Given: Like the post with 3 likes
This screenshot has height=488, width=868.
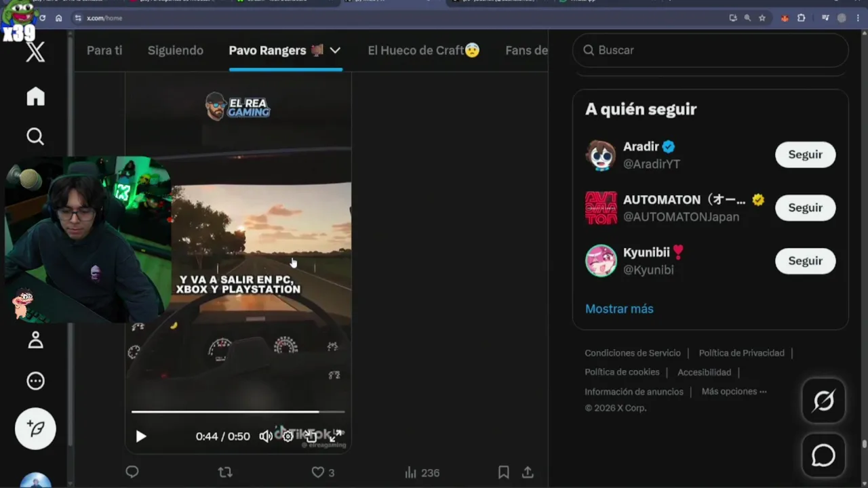Looking at the screenshot, I should (x=323, y=472).
